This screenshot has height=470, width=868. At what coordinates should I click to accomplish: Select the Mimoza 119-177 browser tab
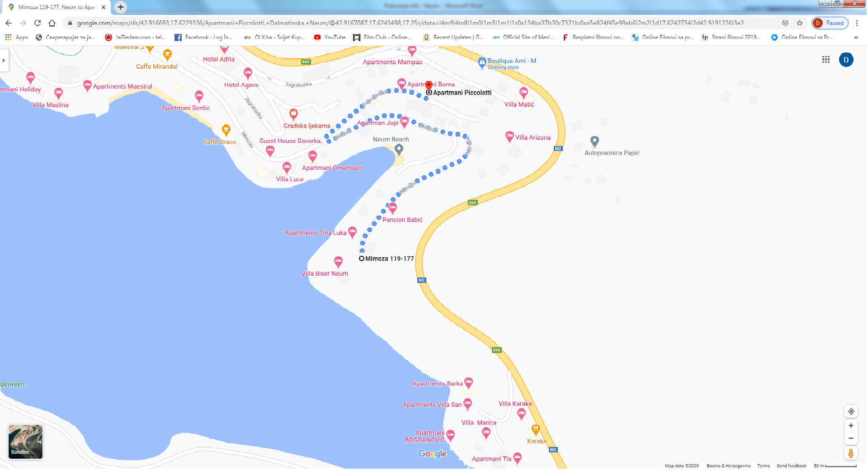pos(57,7)
